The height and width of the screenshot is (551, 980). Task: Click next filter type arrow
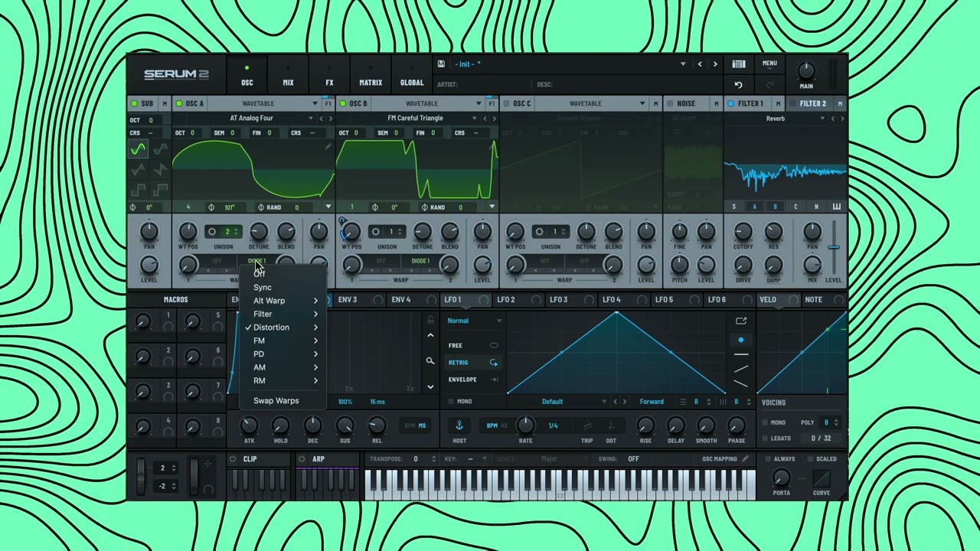pos(842,119)
